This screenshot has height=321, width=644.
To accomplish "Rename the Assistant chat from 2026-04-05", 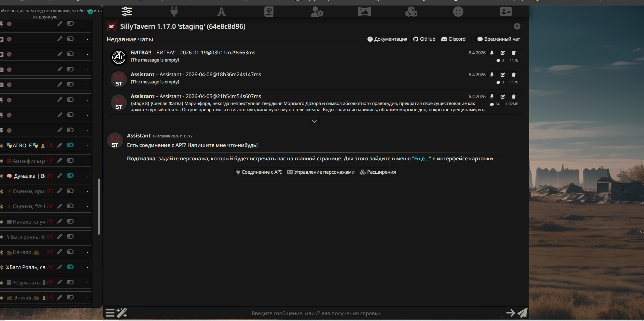I will tap(503, 97).
